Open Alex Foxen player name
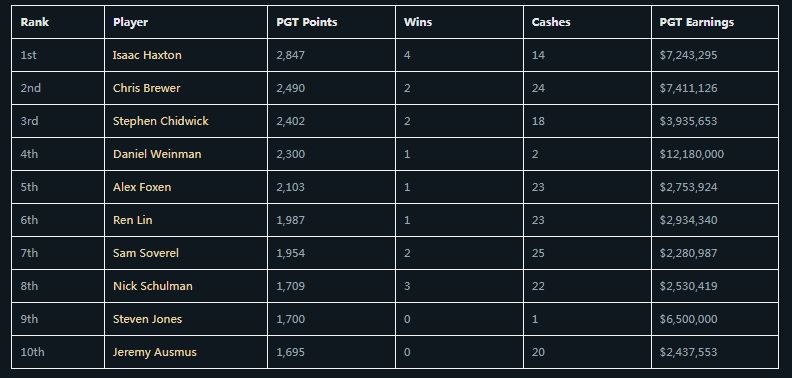 coord(142,187)
